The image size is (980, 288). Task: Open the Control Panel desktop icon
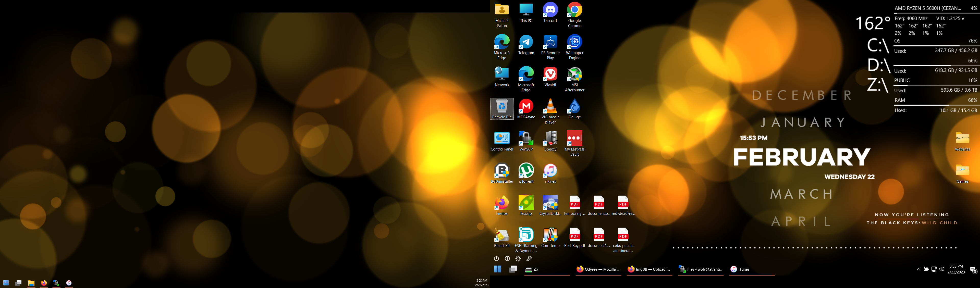point(502,142)
